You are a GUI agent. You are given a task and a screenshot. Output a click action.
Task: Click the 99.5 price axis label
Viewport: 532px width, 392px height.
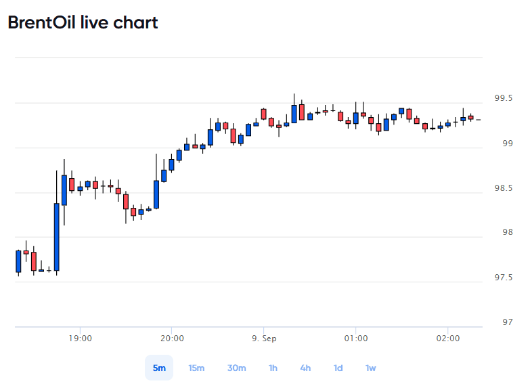click(504, 98)
